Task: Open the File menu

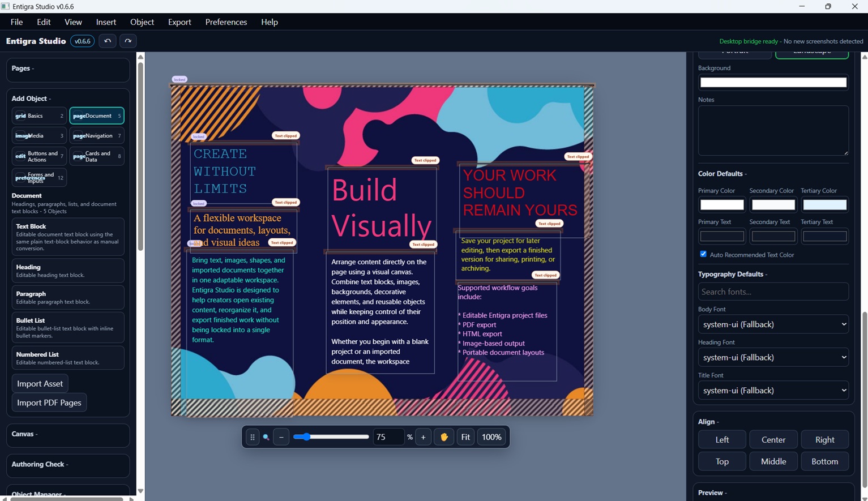Action: (16, 22)
